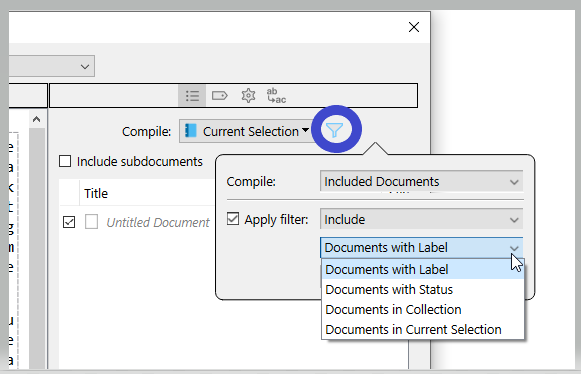The image size is (581, 374).
Task: Open the Current Selection compile dropdown
Action: (x=246, y=131)
